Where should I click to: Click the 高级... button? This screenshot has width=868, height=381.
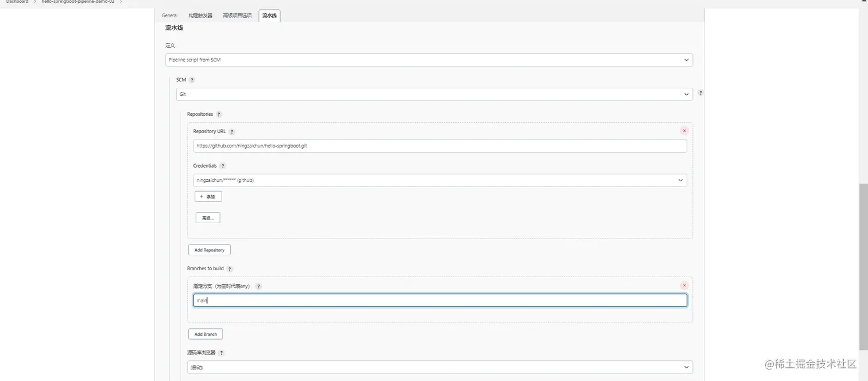[208, 218]
